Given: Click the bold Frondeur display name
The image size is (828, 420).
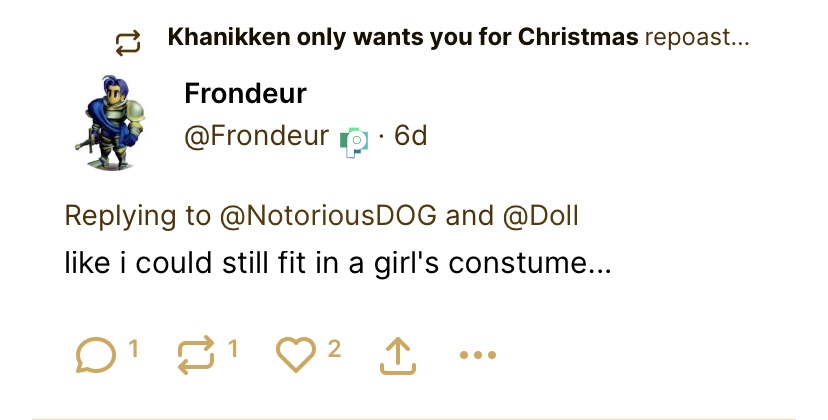Looking at the screenshot, I should tap(245, 94).
